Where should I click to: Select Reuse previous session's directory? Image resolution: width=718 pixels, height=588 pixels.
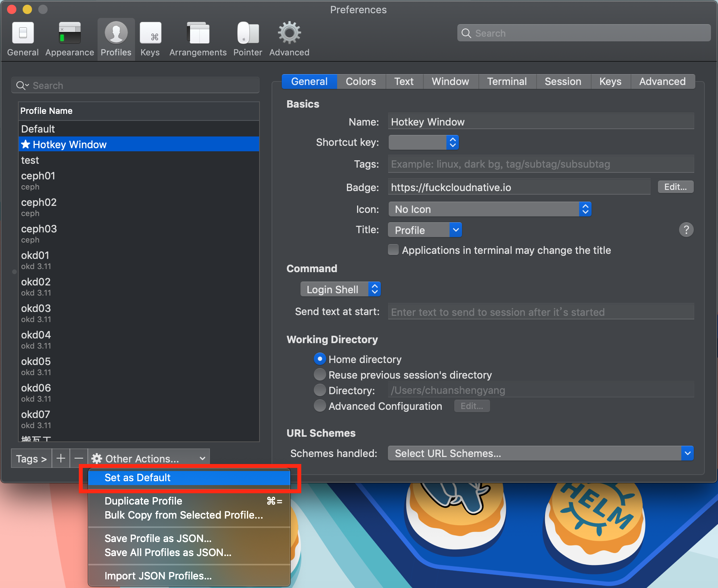pyautogui.click(x=320, y=374)
